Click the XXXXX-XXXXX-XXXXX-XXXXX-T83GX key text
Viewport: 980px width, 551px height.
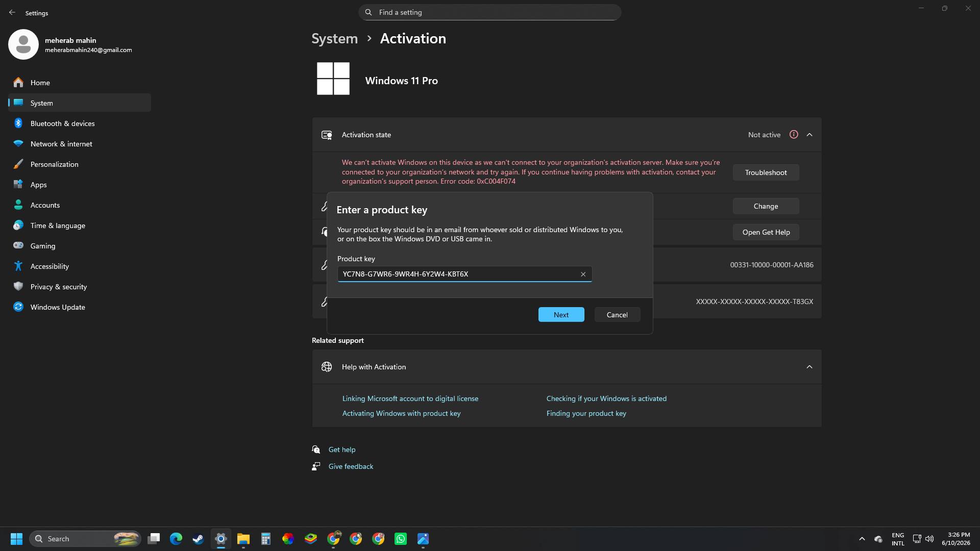754,302
